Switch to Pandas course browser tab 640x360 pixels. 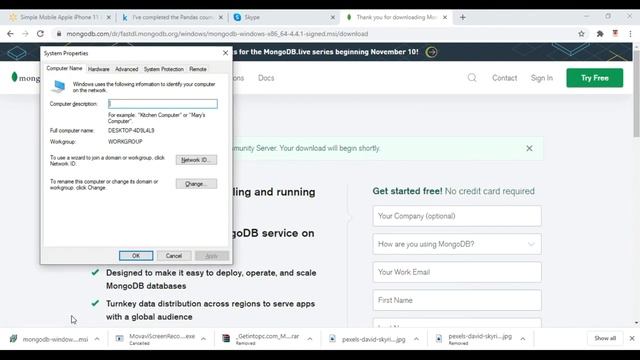(171, 17)
